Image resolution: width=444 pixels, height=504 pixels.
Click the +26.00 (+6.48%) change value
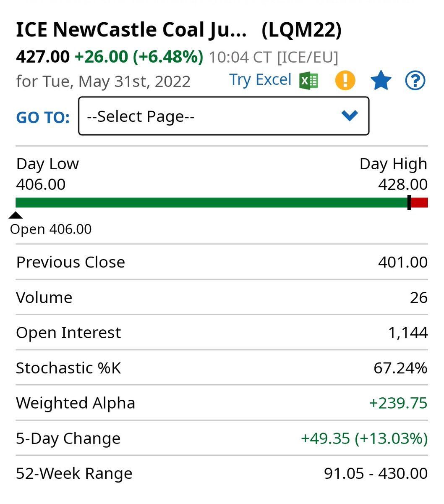point(139,57)
